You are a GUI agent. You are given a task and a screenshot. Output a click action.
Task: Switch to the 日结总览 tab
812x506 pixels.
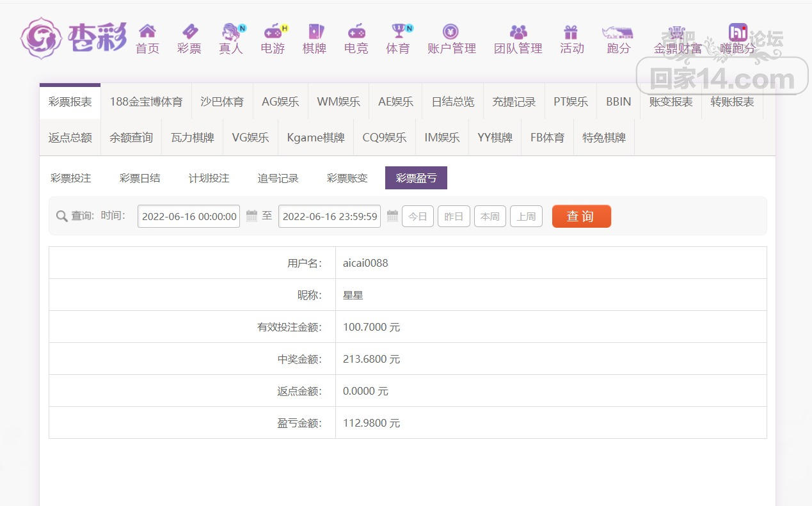452,102
